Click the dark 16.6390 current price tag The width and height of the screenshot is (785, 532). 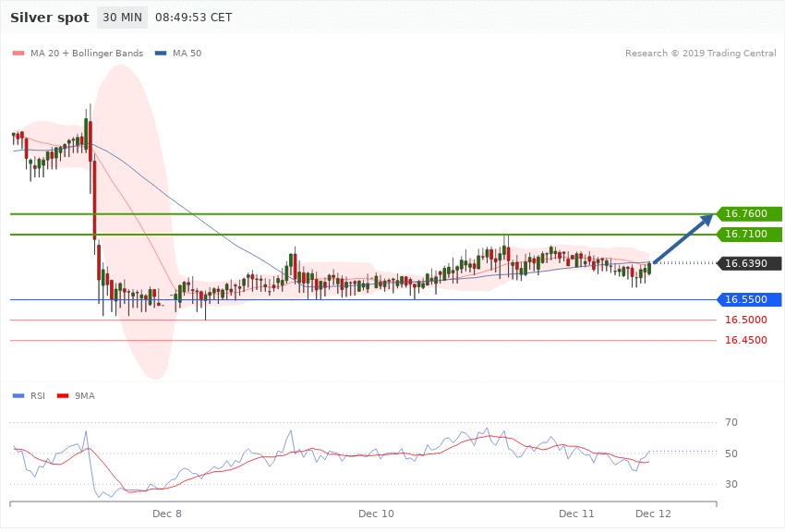click(x=748, y=263)
